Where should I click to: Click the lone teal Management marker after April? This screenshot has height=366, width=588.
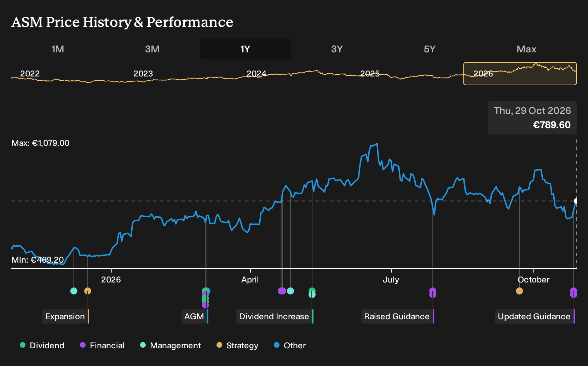coord(290,291)
